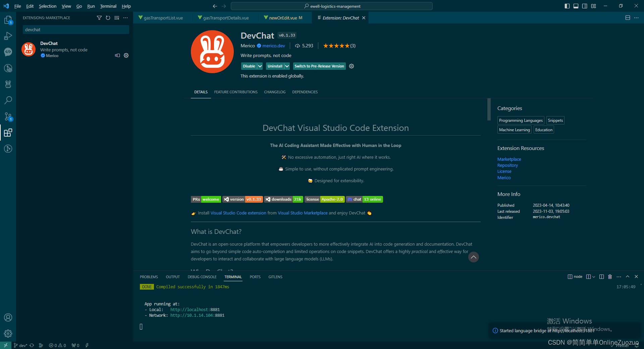This screenshot has height=349, width=644.
Task: Open the dev* branch picker in status bar
Action: tap(20, 345)
